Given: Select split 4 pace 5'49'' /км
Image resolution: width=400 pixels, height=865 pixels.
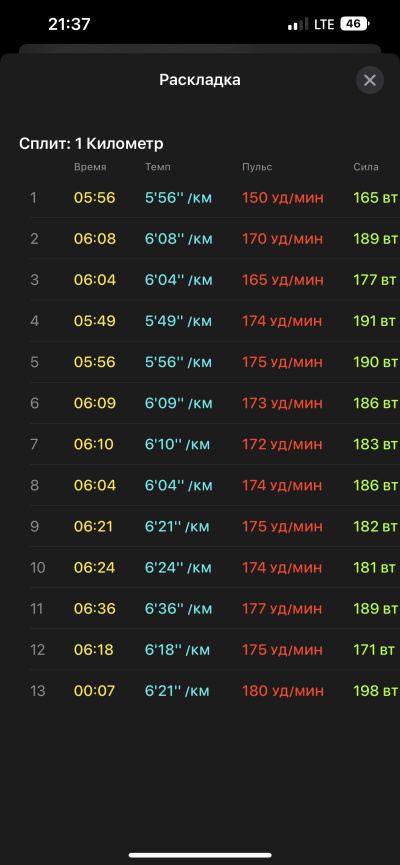Looking at the screenshot, I should click(x=178, y=321).
